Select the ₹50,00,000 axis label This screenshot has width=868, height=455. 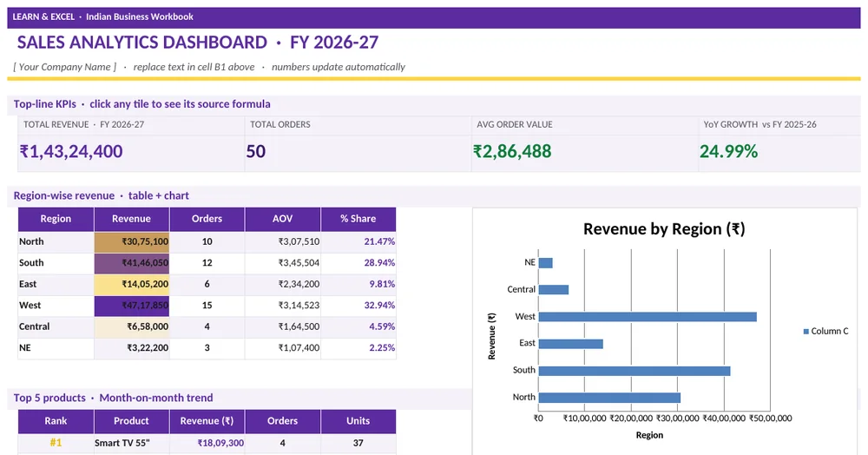tap(771, 419)
